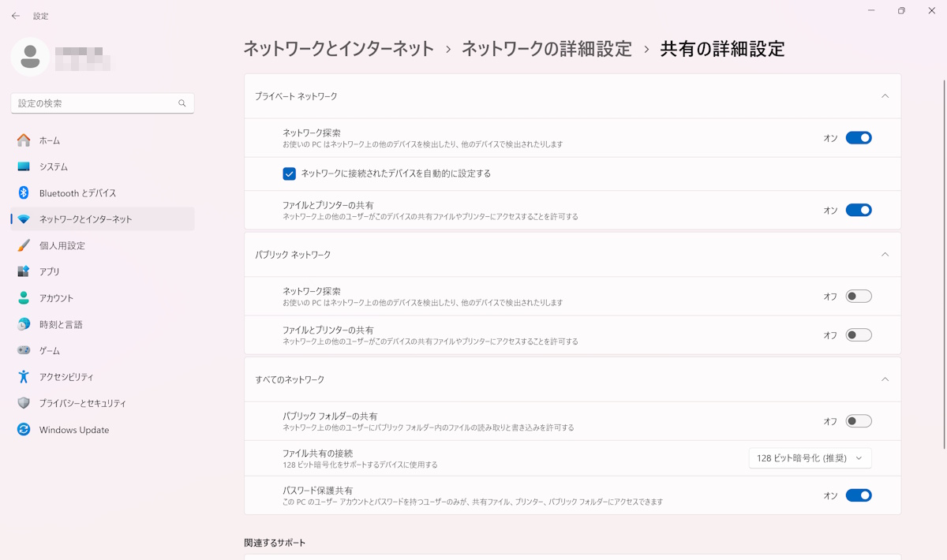947x560 pixels.
Task: Open Bluetooth とデバイス settings icon
Action: (22, 192)
